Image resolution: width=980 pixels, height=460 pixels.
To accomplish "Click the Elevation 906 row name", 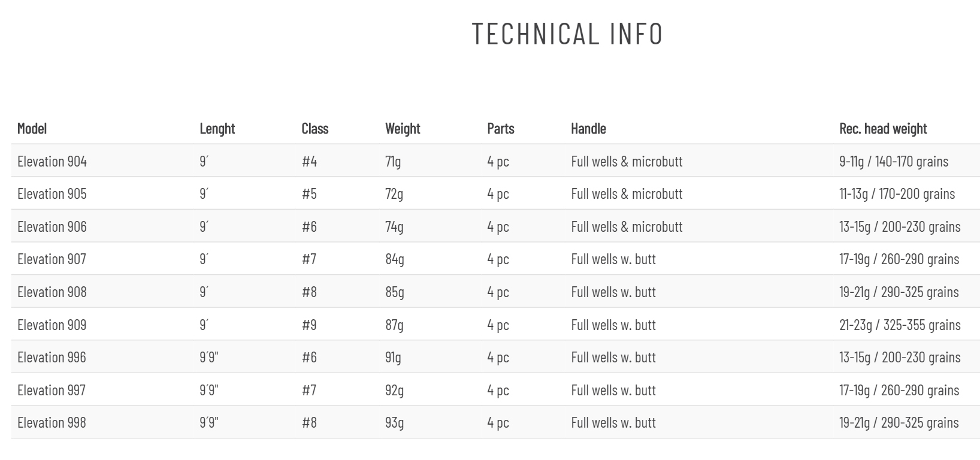I will point(52,226).
